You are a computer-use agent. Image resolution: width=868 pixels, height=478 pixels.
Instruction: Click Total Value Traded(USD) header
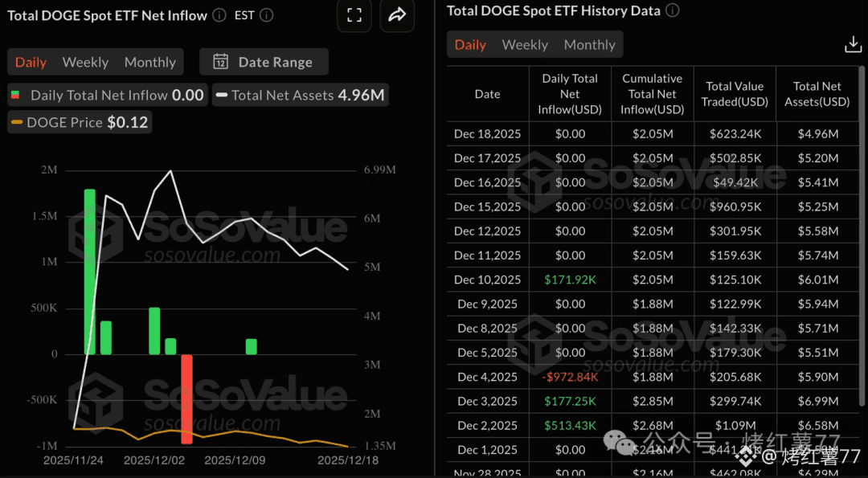[x=735, y=94]
